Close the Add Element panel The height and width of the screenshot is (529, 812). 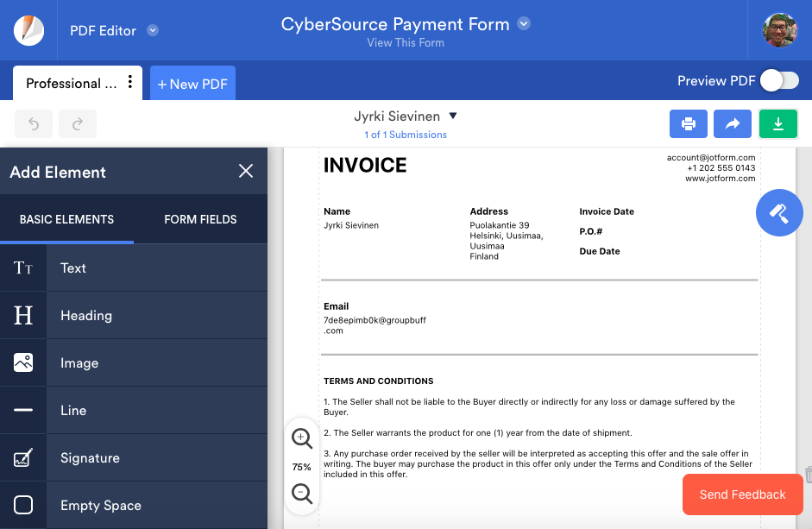click(x=246, y=172)
